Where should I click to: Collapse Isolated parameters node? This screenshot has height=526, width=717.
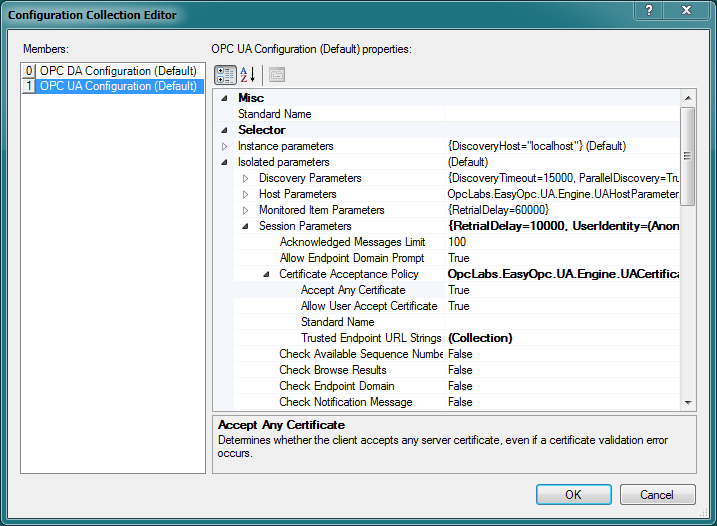(224, 162)
